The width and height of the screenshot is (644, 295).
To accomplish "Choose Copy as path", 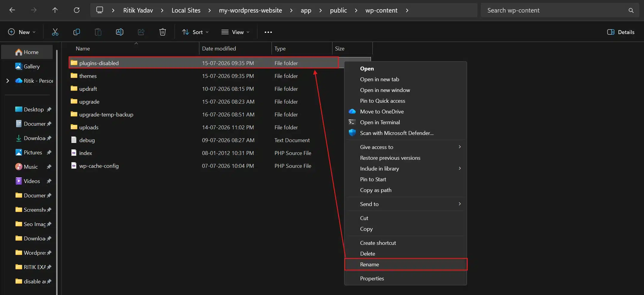I will pyautogui.click(x=406, y=190).
